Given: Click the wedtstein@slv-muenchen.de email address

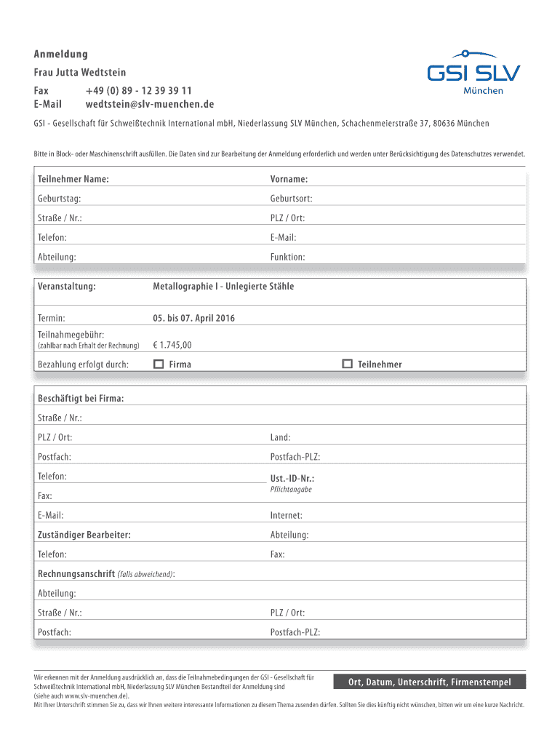Looking at the screenshot, I should [x=150, y=104].
